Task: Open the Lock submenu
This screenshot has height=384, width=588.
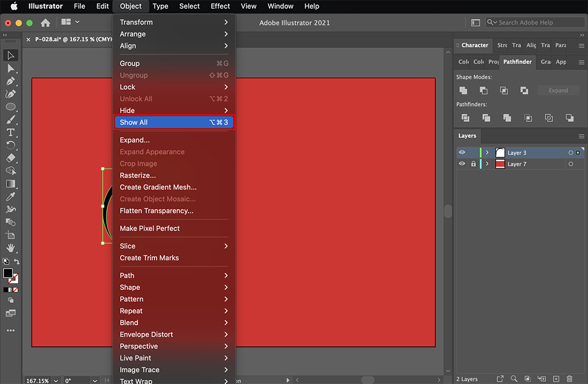Action: (174, 87)
